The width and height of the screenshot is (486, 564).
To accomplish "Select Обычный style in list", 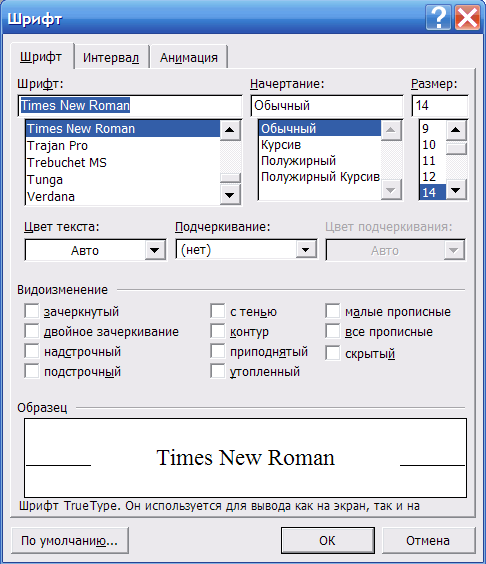I will click(x=319, y=128).
